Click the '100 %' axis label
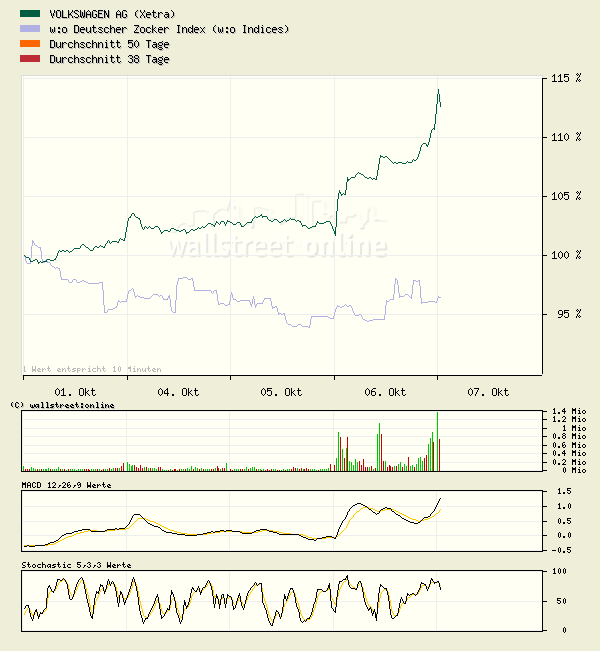Viewport: 600px width, 651px height. point(566,255)
